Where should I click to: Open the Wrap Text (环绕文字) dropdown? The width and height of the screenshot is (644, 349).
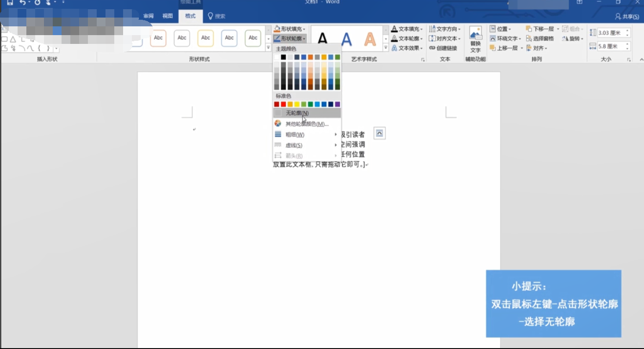coord(506,39)
